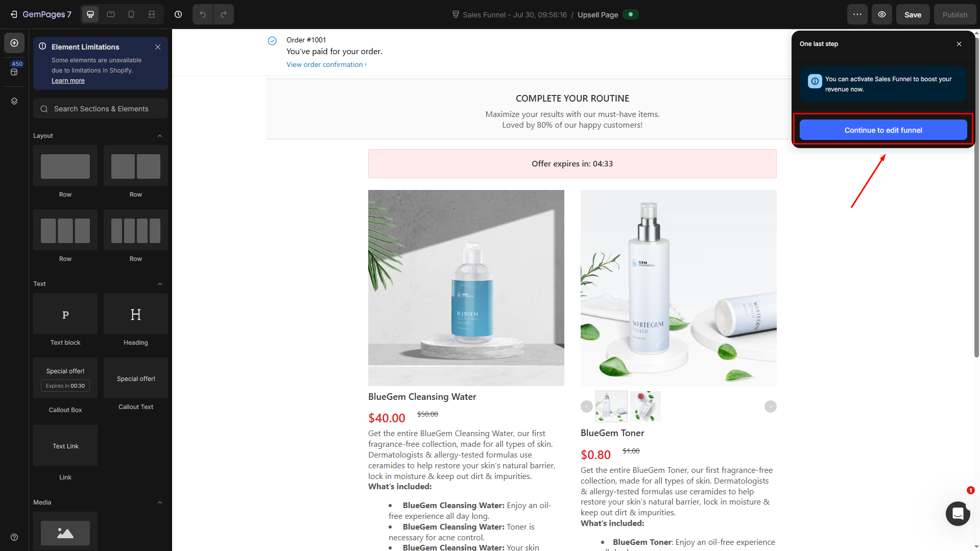980x551 pixels.
Task: Open the live chat bubble
Action: (958, 513)
